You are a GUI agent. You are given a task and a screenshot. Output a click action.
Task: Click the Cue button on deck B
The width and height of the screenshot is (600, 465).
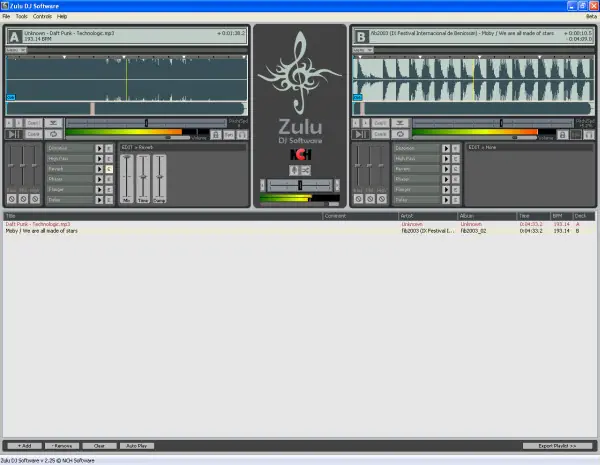click(380, 134)
